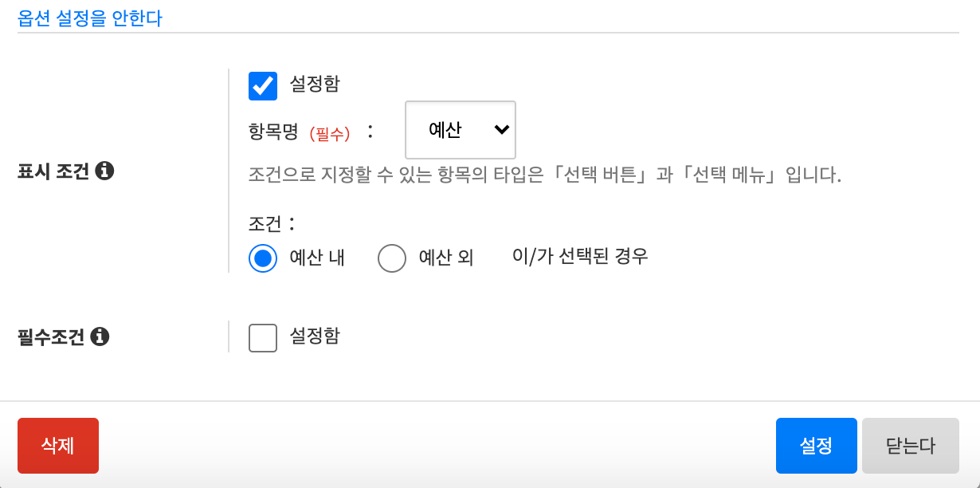Click the 필수조건 heading text

(51, 336)
